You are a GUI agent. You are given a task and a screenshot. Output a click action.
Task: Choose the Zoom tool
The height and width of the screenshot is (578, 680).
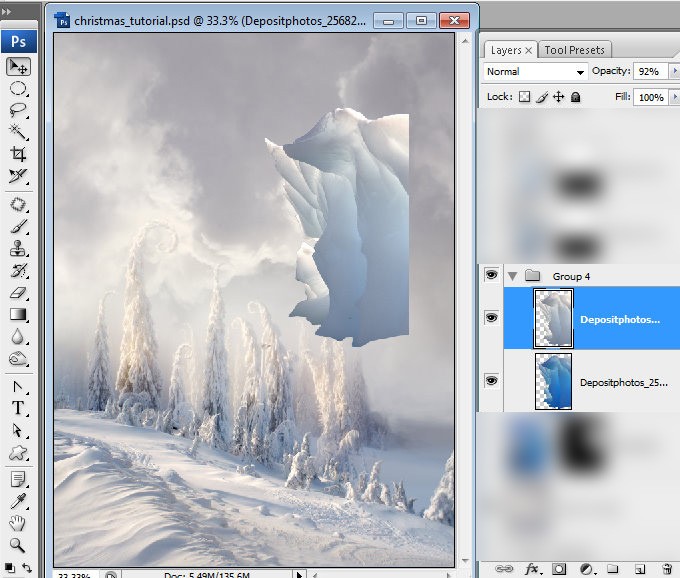click(x=17, y=545)
